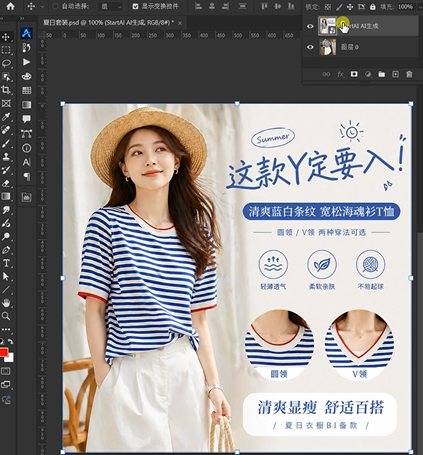Toggle prevent artboard auto-nesting lock
Viewport: 423px width, 455px height.
coord(361,7)
